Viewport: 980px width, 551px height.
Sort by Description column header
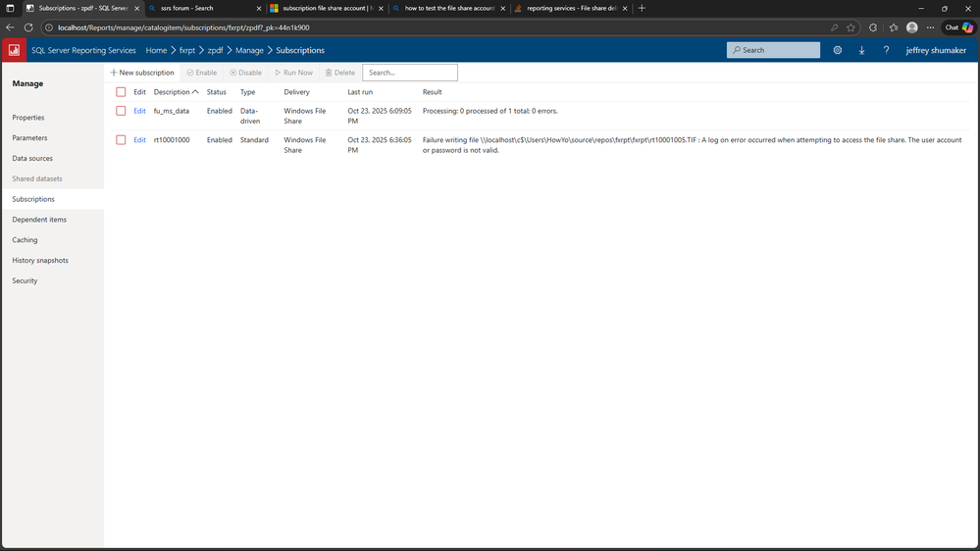[176, 92]
